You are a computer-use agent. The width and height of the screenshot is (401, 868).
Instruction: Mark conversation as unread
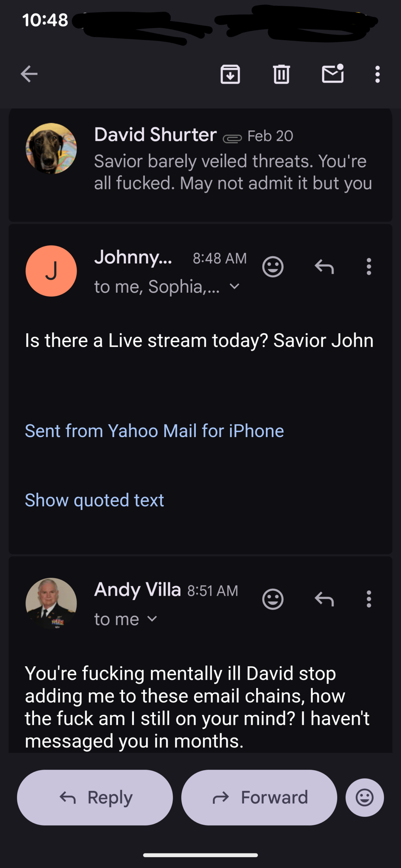[x=332, y=74]
